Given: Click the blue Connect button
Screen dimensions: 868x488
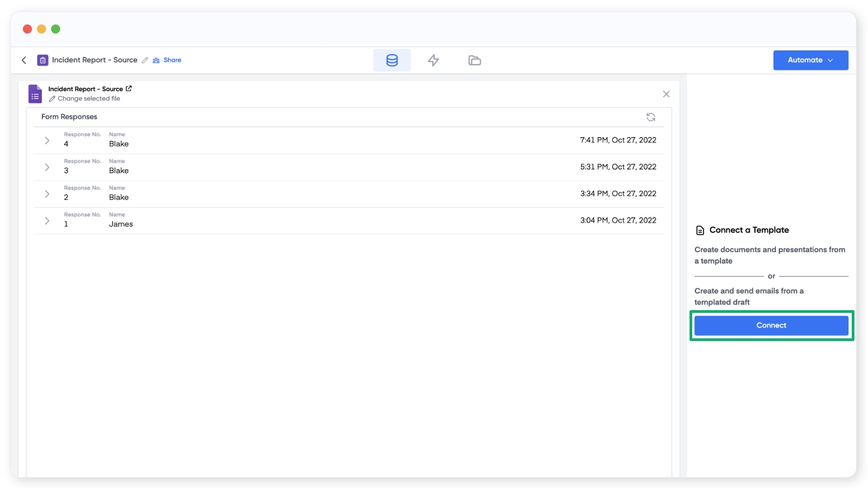Looking at the screenshot, I should click(771, 325).
